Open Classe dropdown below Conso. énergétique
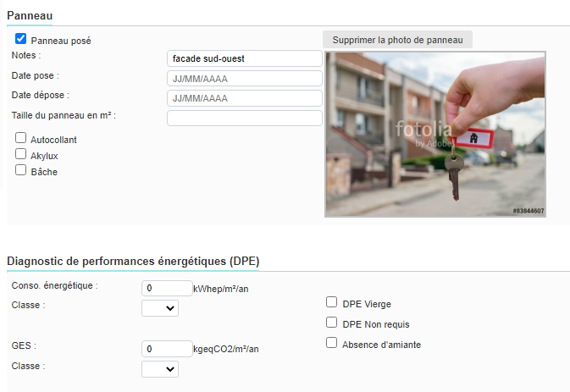Image resolution: width=570 pixels, height=392 pixels. tap(160, 308)
